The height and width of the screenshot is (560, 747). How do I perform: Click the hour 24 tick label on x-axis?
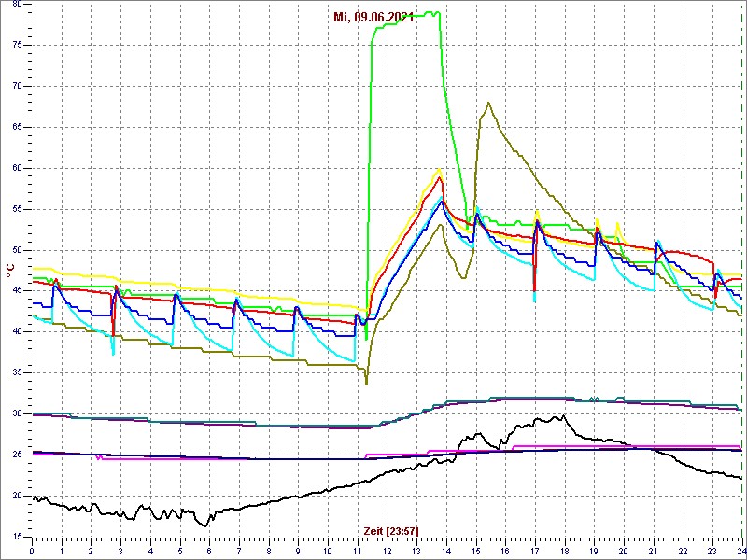point(740,551)
